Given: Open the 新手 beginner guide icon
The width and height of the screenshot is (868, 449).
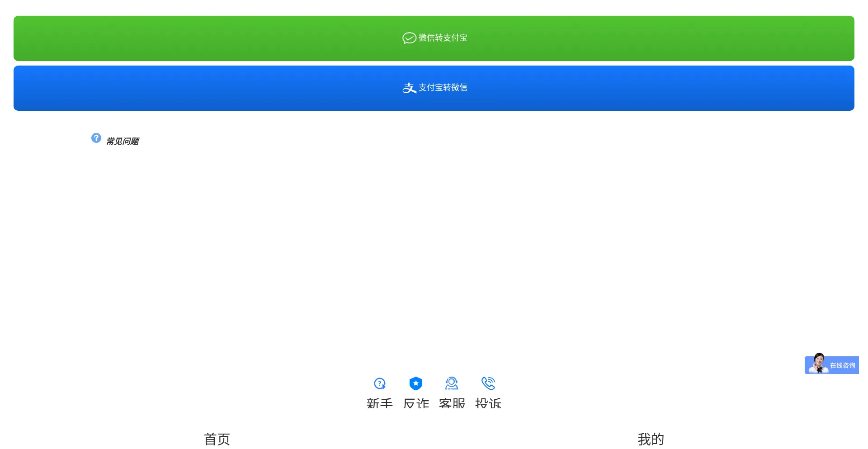Looking at the screenshot, I should (x=380, y=384).
